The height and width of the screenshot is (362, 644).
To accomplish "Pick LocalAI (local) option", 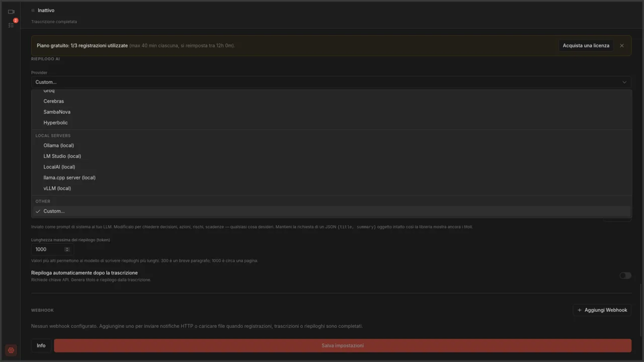I will pos(332,167).
